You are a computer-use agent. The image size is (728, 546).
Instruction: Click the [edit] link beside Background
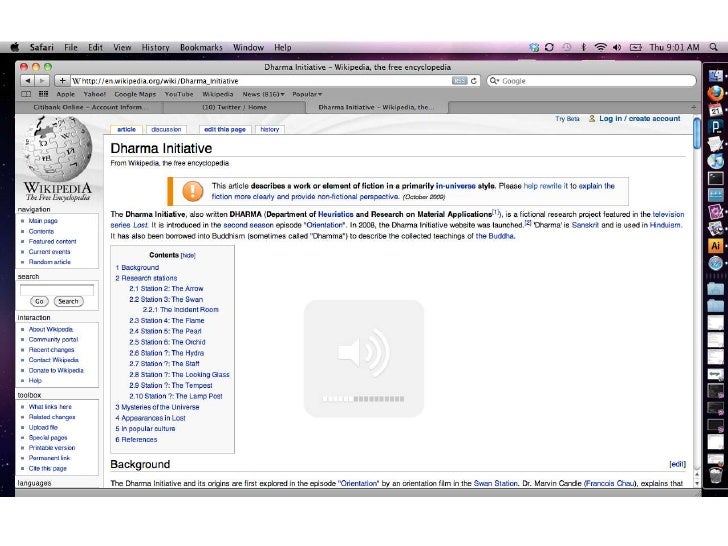(677, 464)
